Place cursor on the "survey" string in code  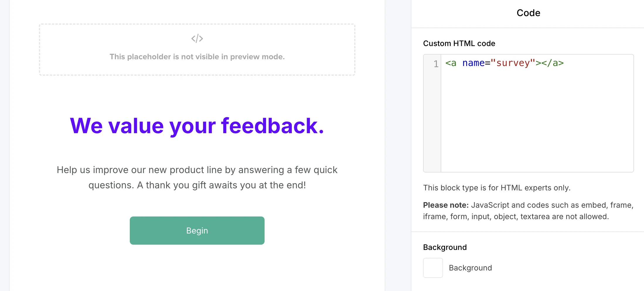pos(513,63)
